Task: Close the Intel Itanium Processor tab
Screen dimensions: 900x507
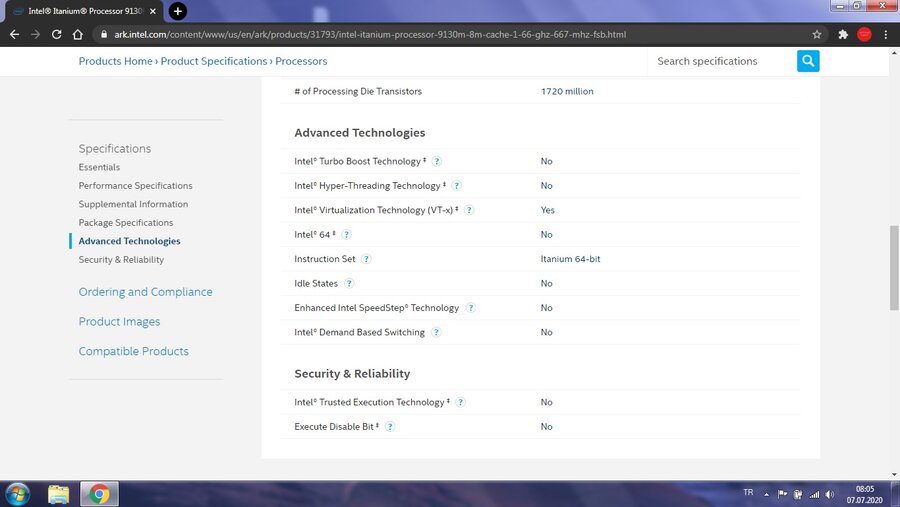Action: (153, 11)
